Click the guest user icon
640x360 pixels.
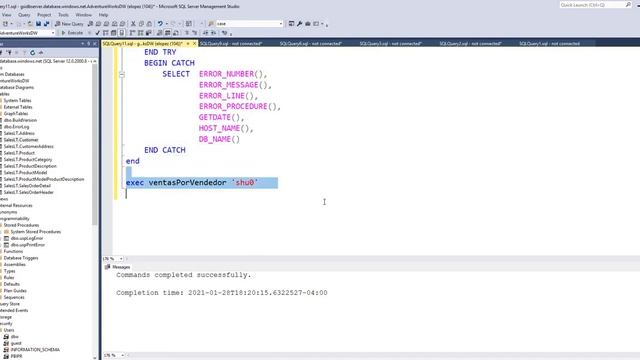click(x=6, y=343)
